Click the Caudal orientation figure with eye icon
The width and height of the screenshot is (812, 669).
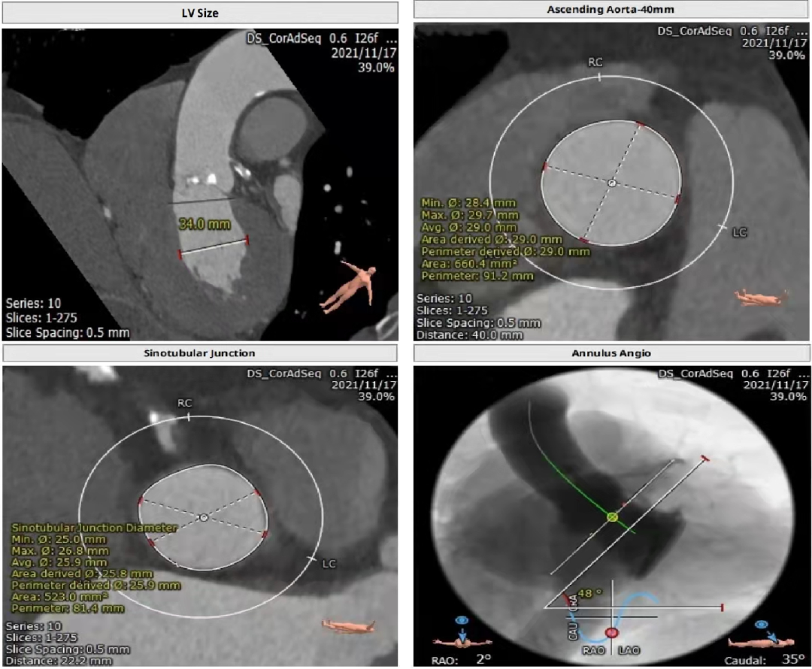coord(760,635)
